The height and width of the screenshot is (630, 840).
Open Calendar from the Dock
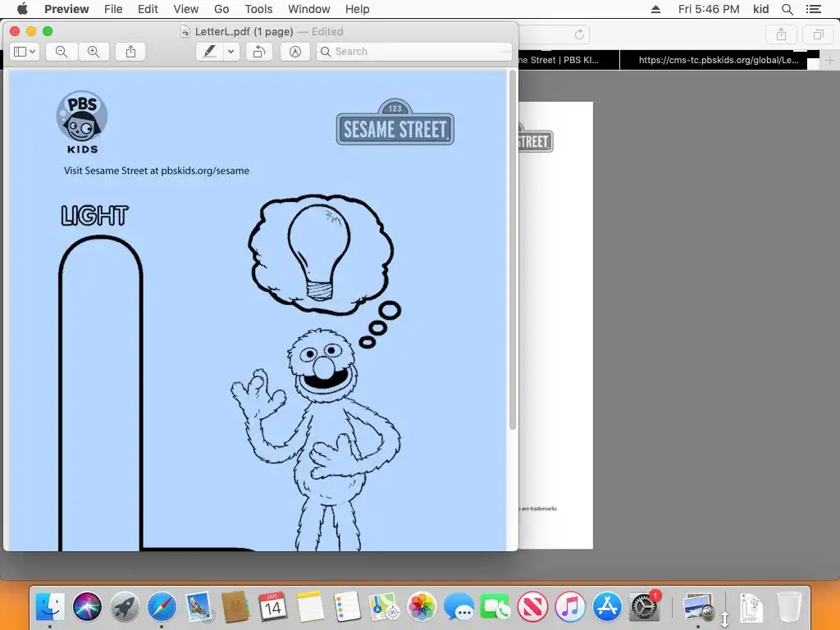[x=272, y=606]
